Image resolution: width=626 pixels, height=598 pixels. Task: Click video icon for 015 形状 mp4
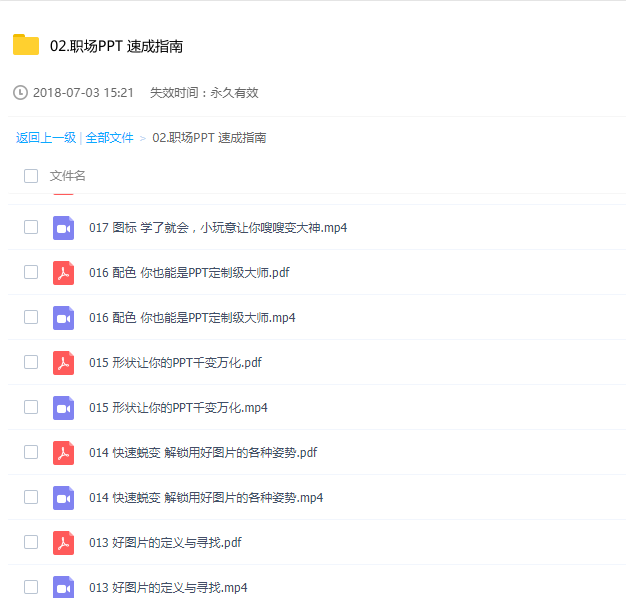click(63, 408)
